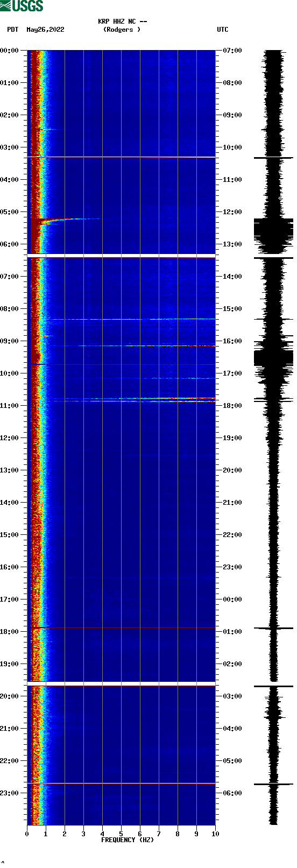This screenshot has width=297, height=868.
Task: Click the frequency axis tick '10'
Action: tap(215, 834)
